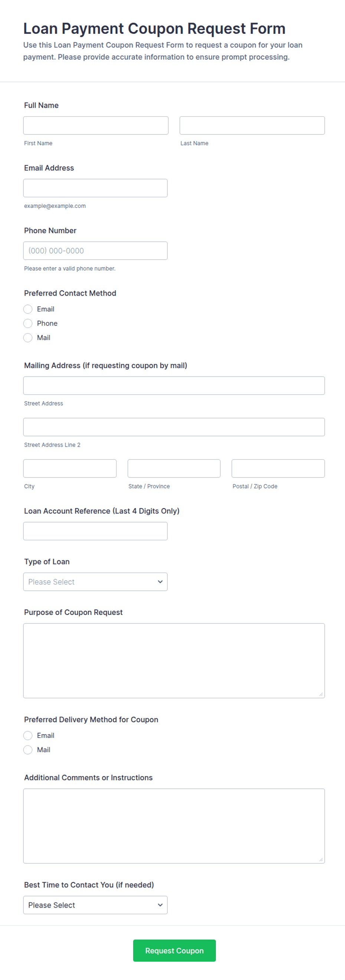This screenshot has width=345, height=980.
Task: Click the Street Address input
Action: coord(174,386)
